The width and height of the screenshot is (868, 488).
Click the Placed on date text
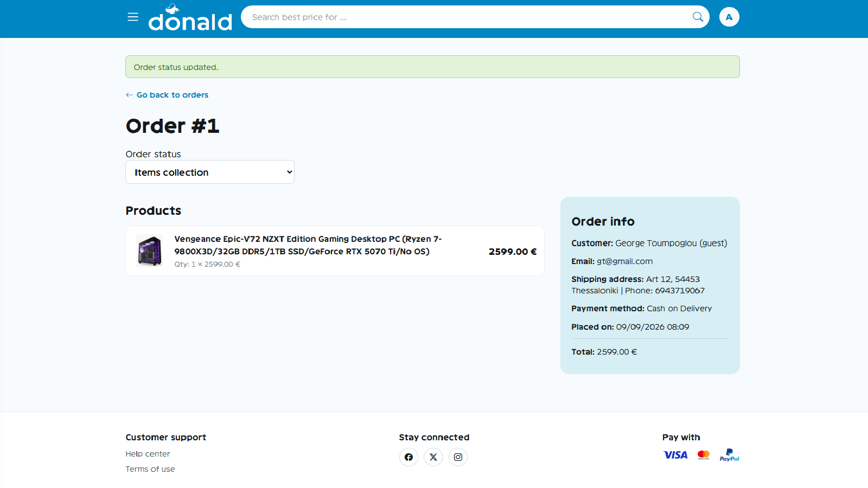point(630,327)
